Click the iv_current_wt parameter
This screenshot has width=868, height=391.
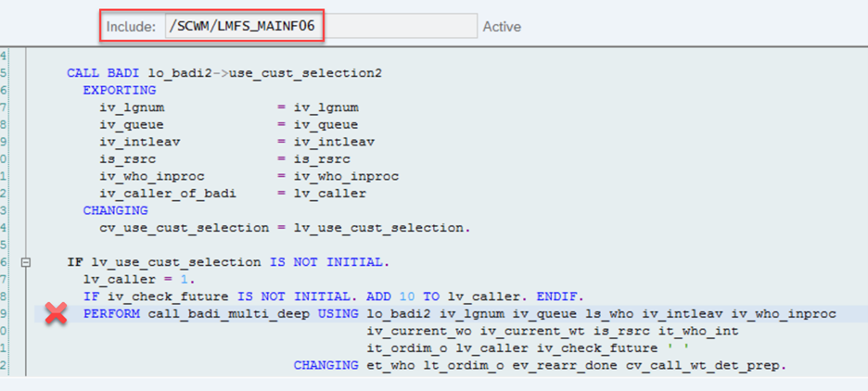(x=532, y=332)
